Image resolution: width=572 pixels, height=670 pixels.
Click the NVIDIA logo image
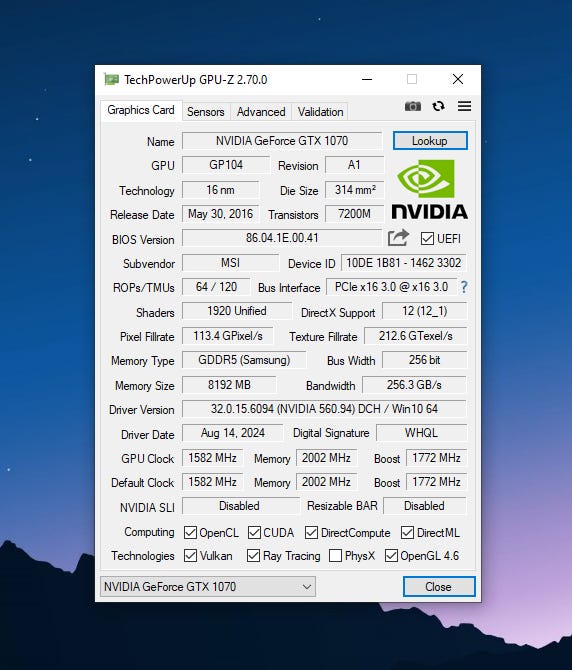[x=429, y=189]
